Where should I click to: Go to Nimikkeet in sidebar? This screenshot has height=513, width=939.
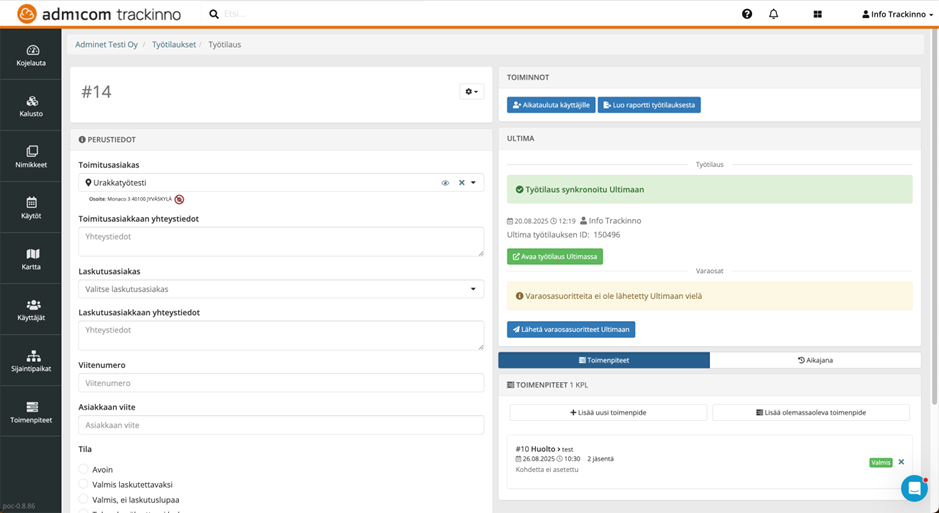31,157
